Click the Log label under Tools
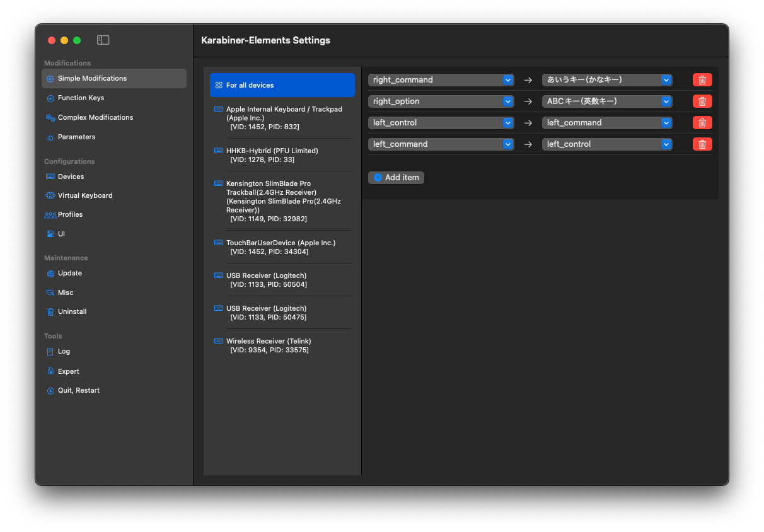This screenshot has width=764, height=532. coord(64,352)
